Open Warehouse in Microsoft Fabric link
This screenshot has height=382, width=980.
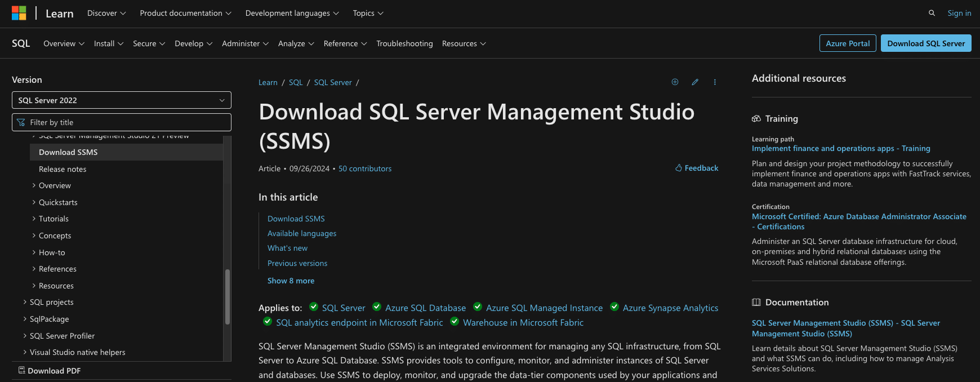(523, 322)
